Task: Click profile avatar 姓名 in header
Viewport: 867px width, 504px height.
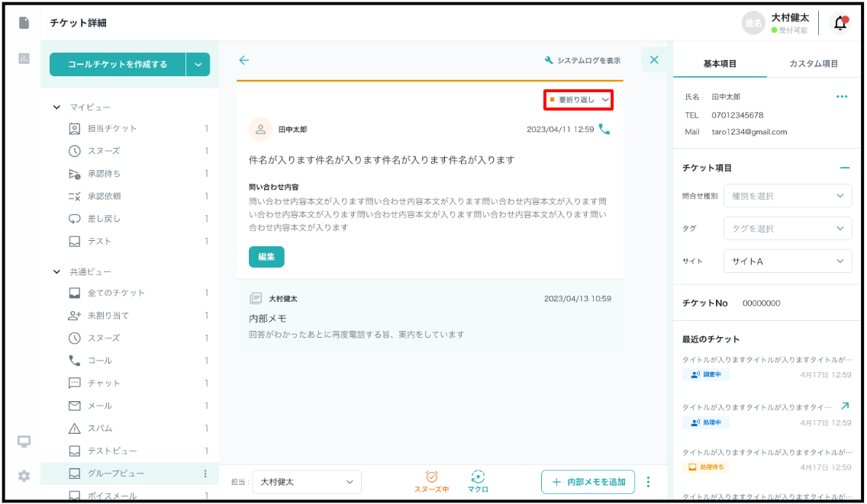Action: (x=753, y=23)
